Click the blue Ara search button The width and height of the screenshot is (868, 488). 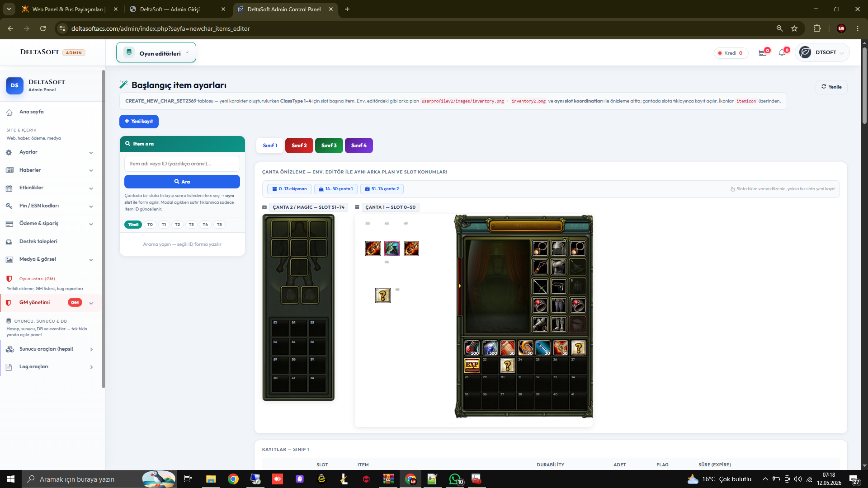click(182, 182)
